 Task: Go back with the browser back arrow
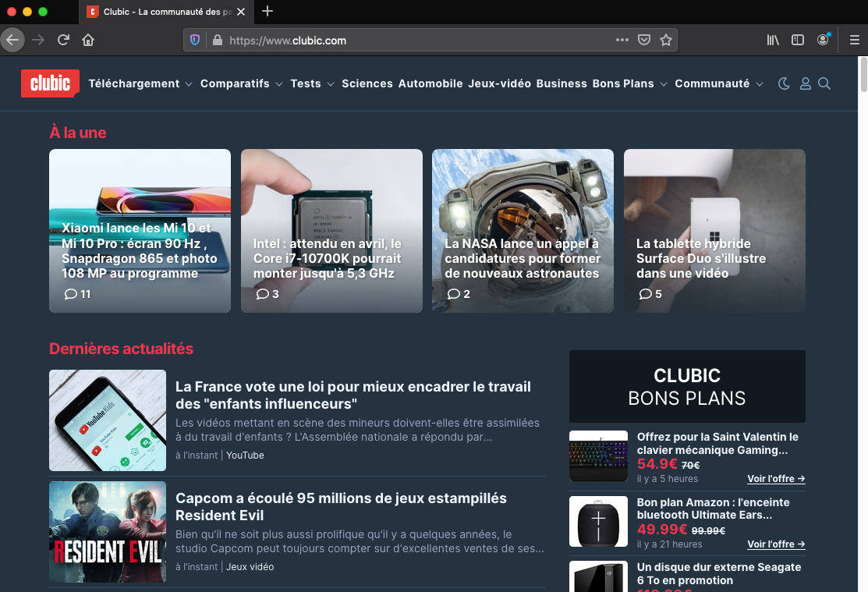pyautogui.click(x=12, y=40)
